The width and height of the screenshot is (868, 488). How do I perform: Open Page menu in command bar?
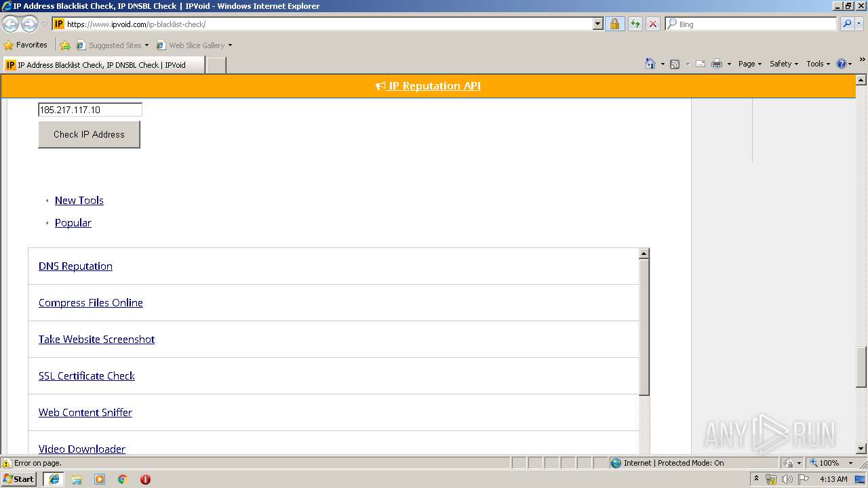[749, 64]
